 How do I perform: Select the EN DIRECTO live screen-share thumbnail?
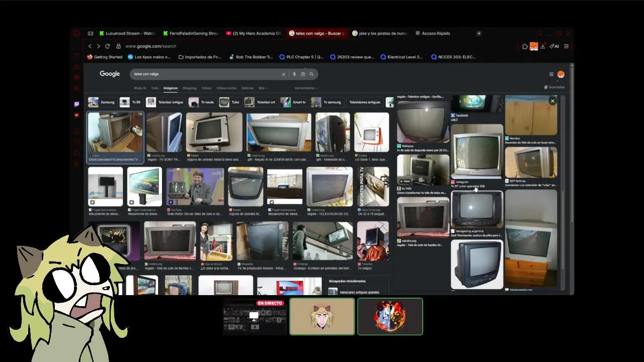[255, 317]
